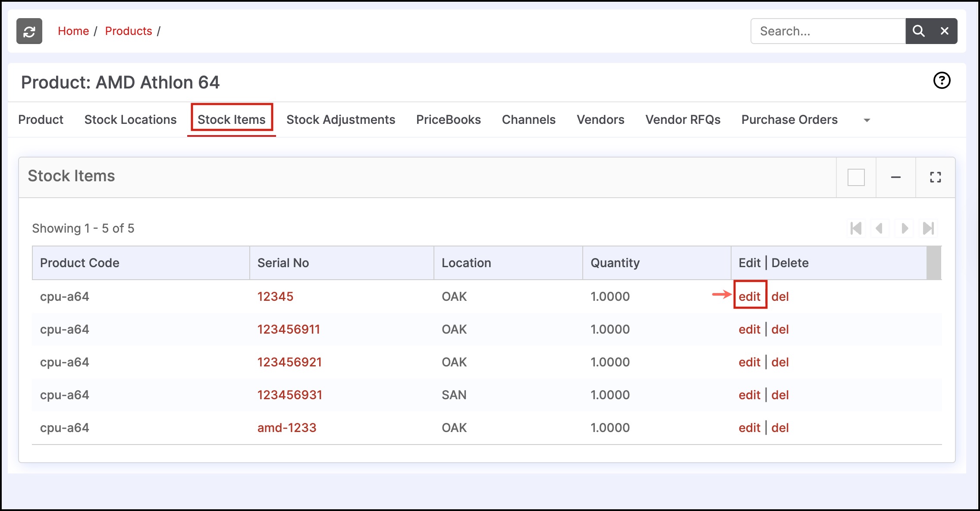Click the Home breadcrumb link

click(x=73, y=31)
